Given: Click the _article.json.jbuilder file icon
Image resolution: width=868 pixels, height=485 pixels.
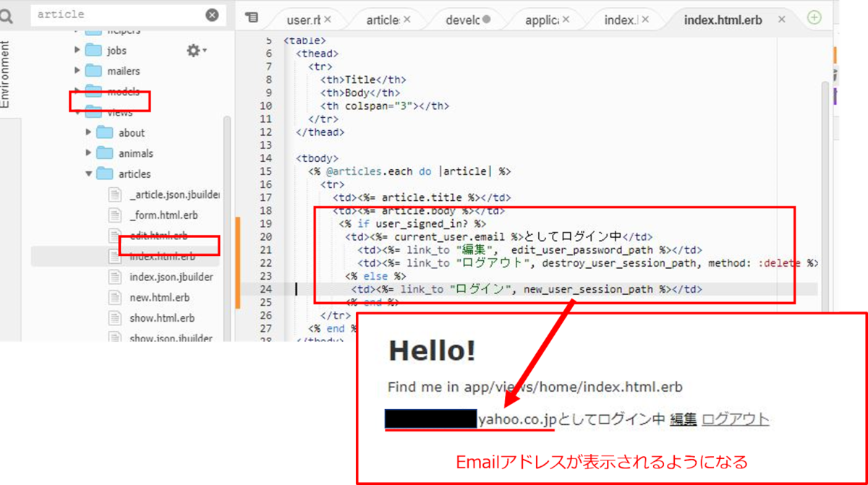Looking at the screenshot, I should click(116, 194).
